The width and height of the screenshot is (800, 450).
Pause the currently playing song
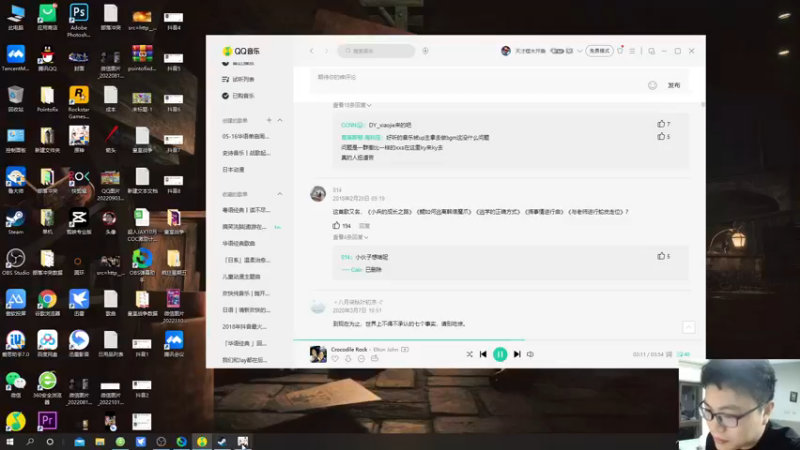tap(500, 354)
